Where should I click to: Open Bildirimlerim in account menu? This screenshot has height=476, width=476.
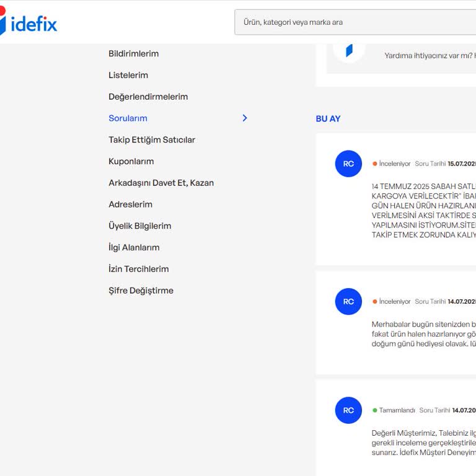tap(134, 54)
